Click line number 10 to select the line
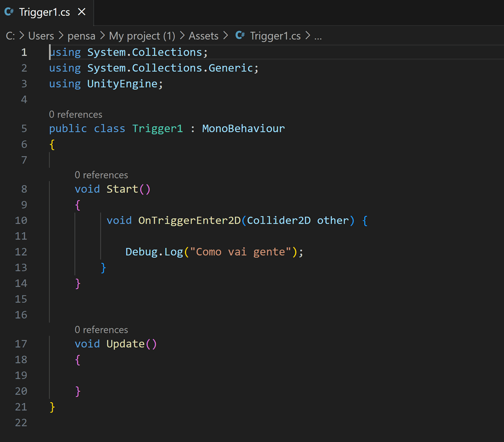Screen dimensions: 504x442 (21, 220)
